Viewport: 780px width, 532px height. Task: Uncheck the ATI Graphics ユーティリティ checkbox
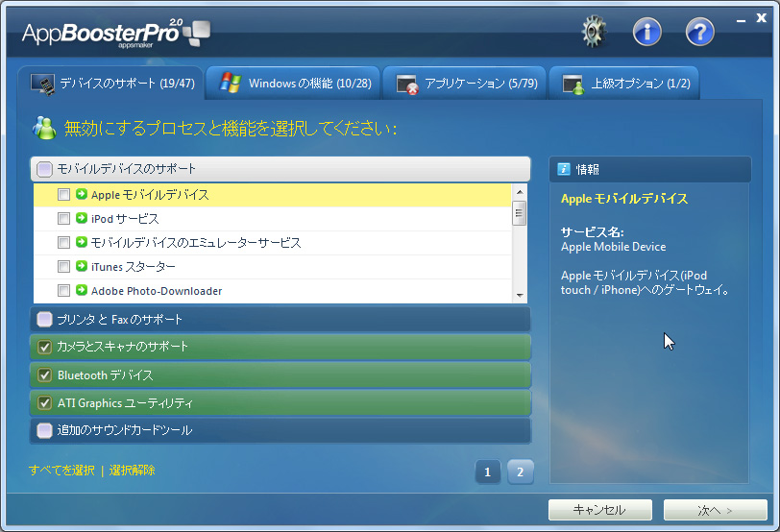tap(45, 402)
